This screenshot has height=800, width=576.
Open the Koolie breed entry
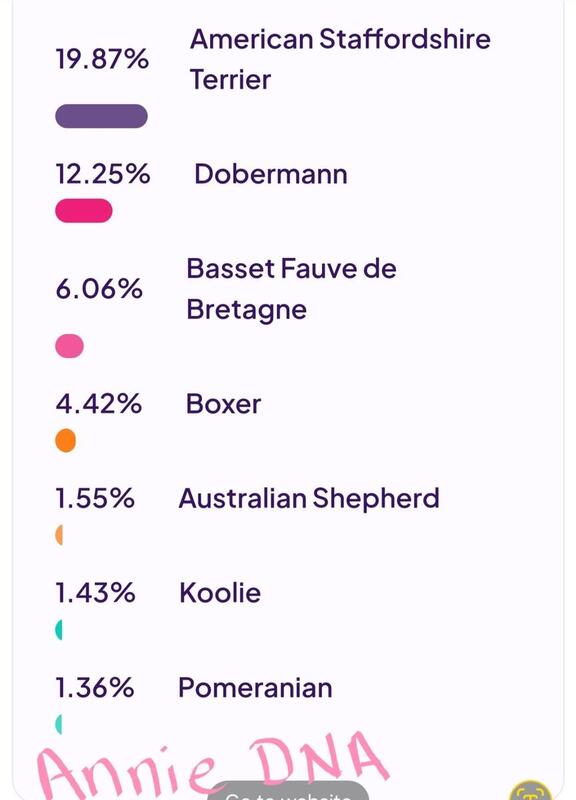(x=220, y=593)
